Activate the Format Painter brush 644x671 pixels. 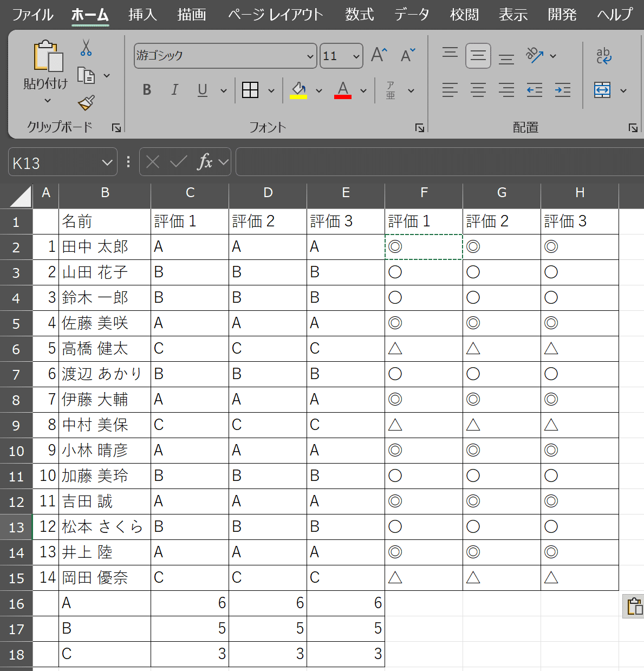[86, 102]
